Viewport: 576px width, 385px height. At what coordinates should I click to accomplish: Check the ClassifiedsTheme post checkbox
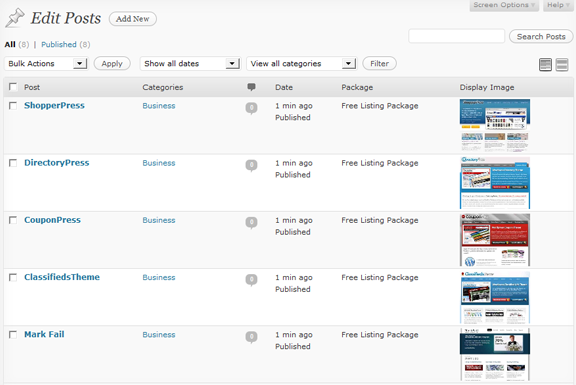point(13,277)
